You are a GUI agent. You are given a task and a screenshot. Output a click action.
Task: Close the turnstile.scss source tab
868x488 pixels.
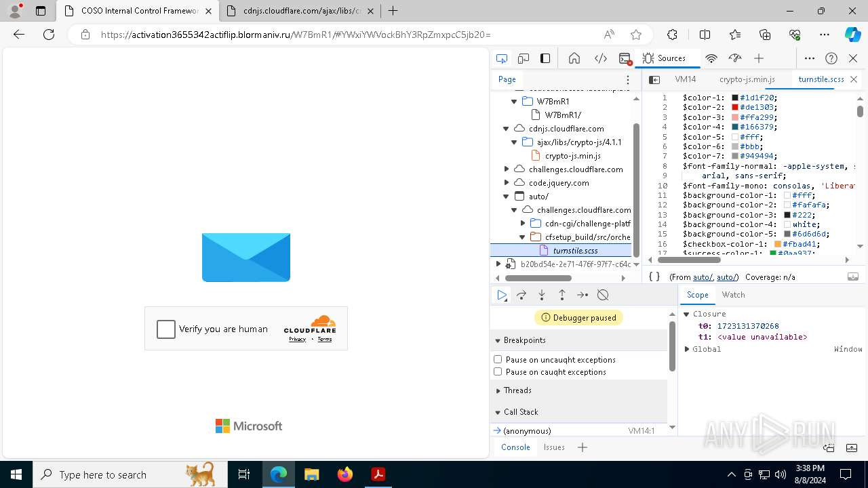tap(854, 79)
